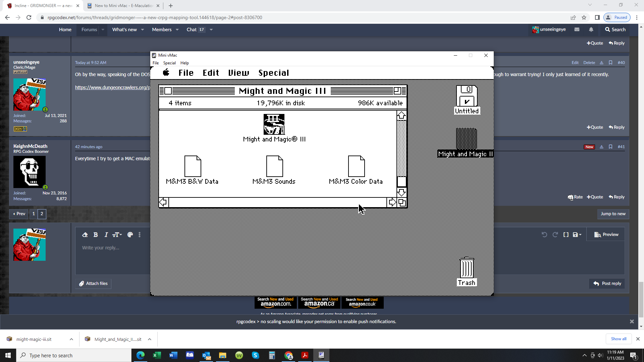
Task: Open the classic Mac File menu
Action: tap(186, 73)
